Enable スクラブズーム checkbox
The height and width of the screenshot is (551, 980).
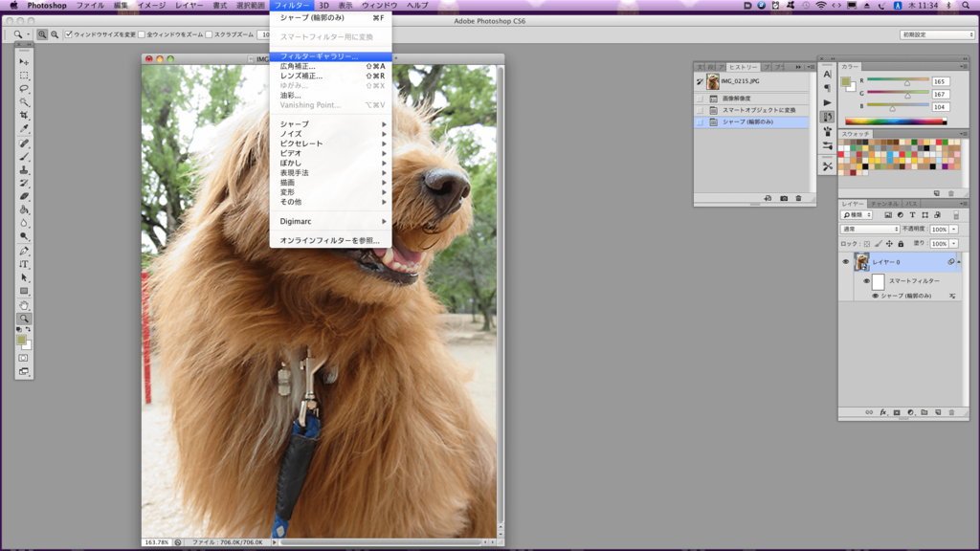[x=210, y=35]
